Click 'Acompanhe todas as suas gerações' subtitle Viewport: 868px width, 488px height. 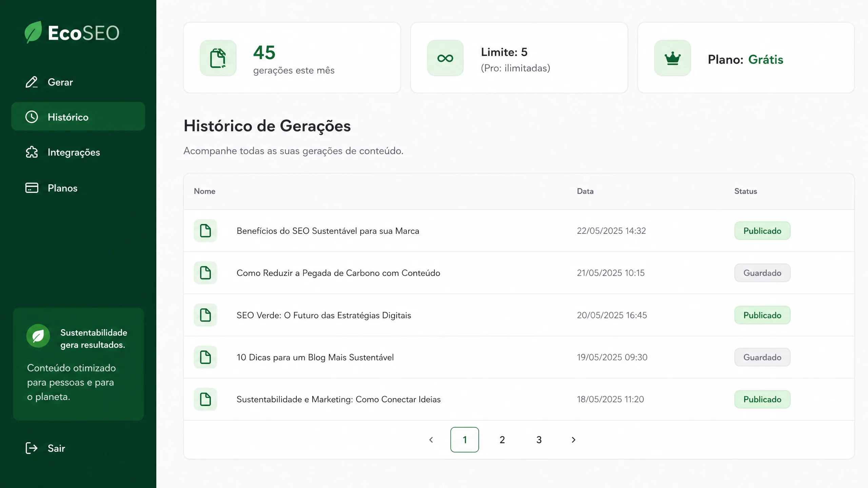(x=293, y=151)
